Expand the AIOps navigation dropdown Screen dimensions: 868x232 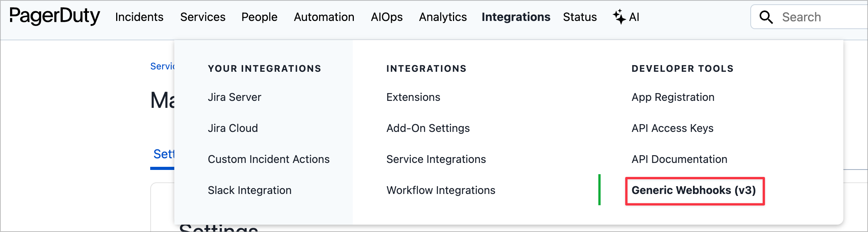pyautogui.click(x=387, y=17)
